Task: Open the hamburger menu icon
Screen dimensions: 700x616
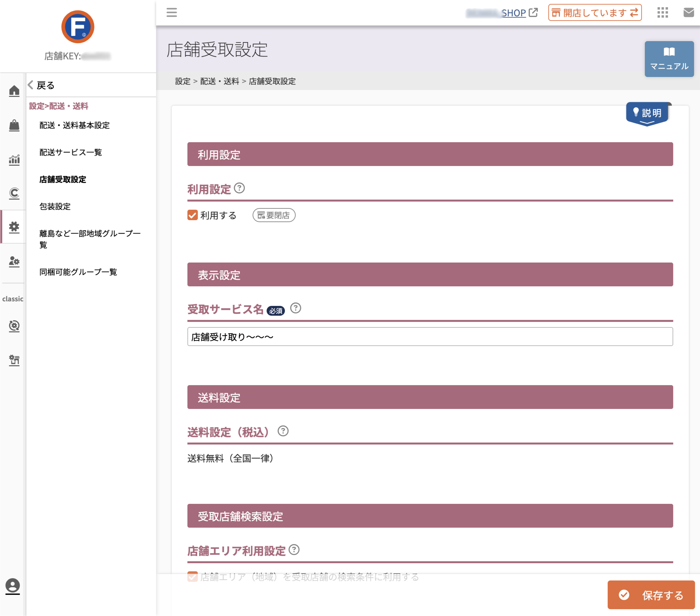Action: [x=171, y=13]
